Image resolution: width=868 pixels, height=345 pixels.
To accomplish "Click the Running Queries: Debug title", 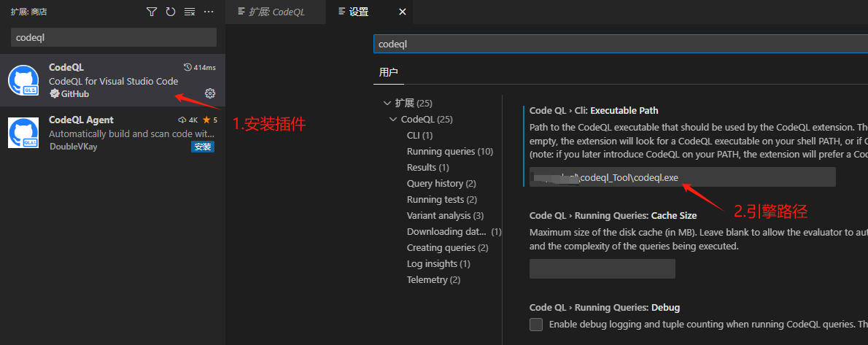I will tap(605, 307).
